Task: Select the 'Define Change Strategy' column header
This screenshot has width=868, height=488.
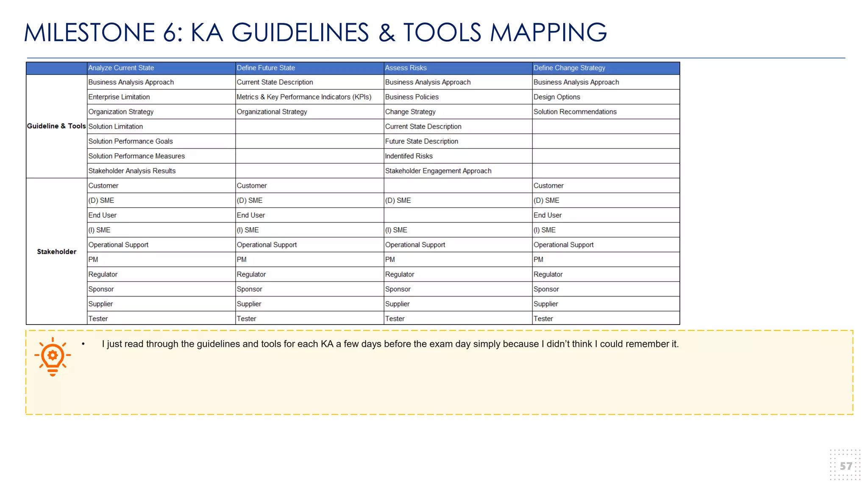Action: 606,68
